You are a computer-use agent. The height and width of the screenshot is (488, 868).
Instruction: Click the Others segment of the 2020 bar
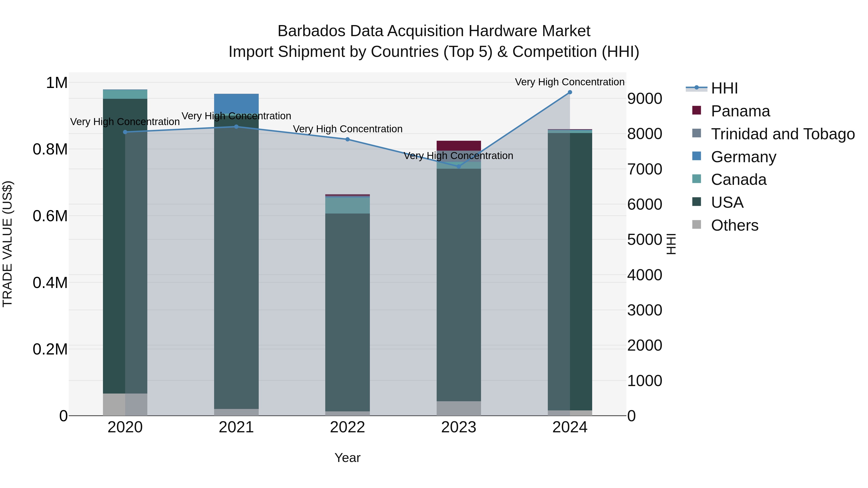coord(125,404)
